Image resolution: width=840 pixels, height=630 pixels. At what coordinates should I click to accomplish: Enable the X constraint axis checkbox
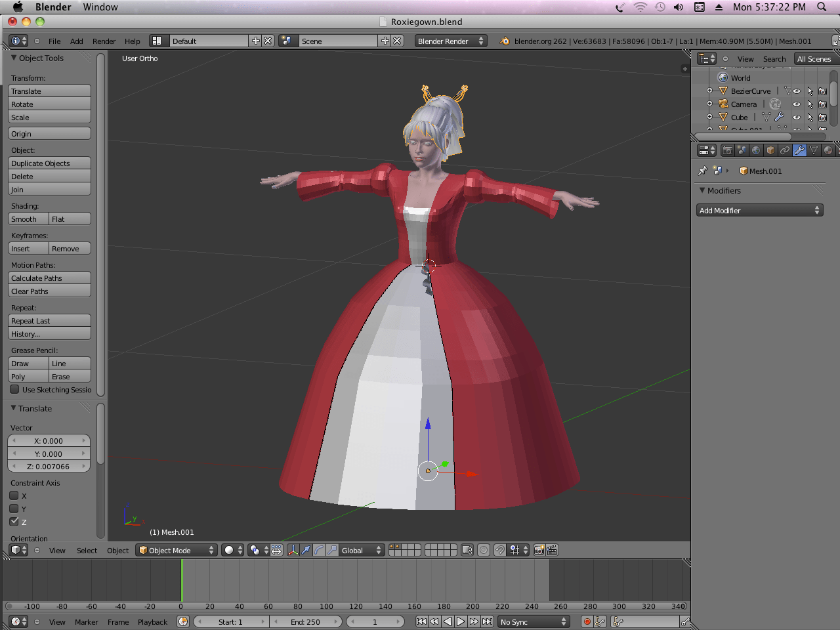pyautogui.click(x=14, y=496)
